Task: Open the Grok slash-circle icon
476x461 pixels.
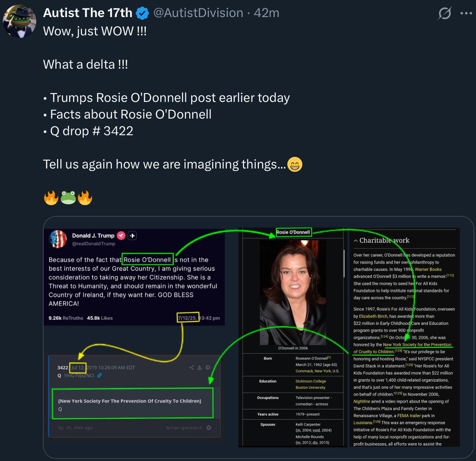Action: coord(445,14)
